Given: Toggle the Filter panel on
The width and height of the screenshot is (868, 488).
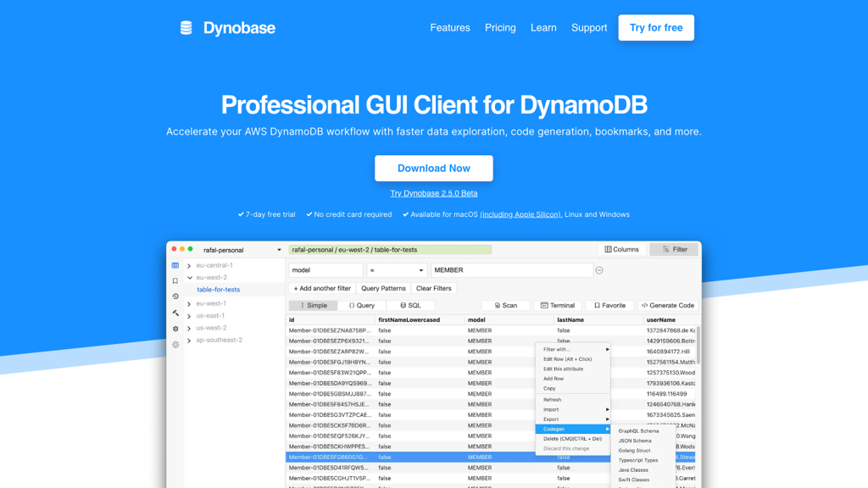Looking at the screenshot, I should 674,249.
